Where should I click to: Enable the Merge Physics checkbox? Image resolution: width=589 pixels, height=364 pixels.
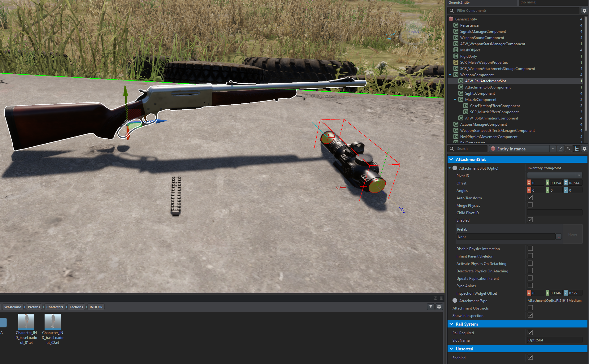530,205
